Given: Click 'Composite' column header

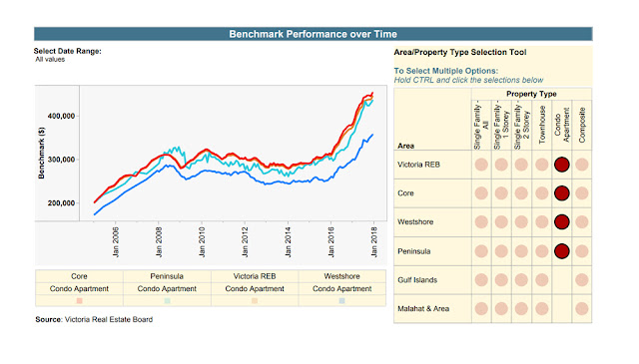Looking at the screenshot, I should [x=582, y=125].
